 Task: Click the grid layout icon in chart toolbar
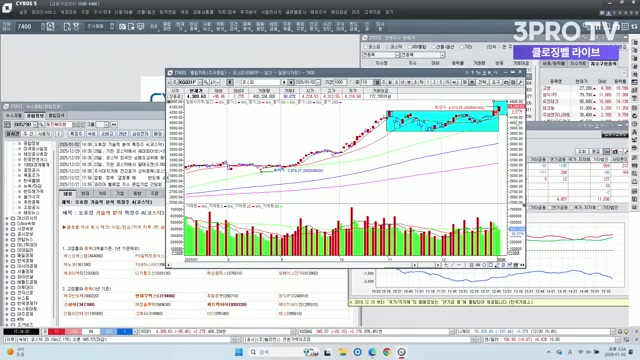(x=377, y=82)
